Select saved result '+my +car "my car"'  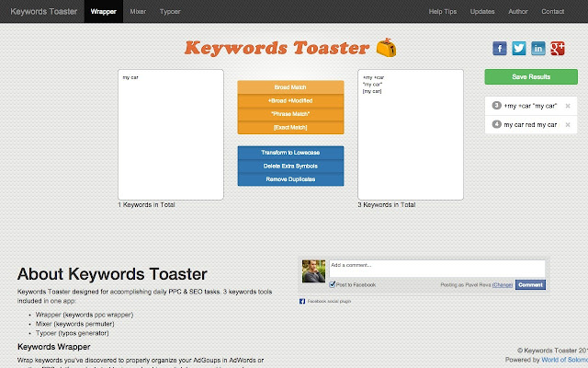(531, 106)
